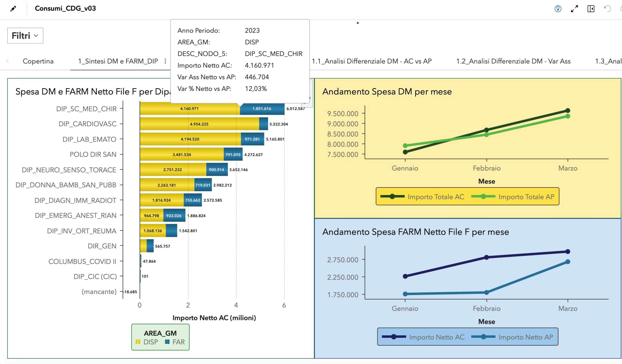Click the DIP_LAB_EMATO axis label
The image size is (622, 364).
tap(89, 139)
